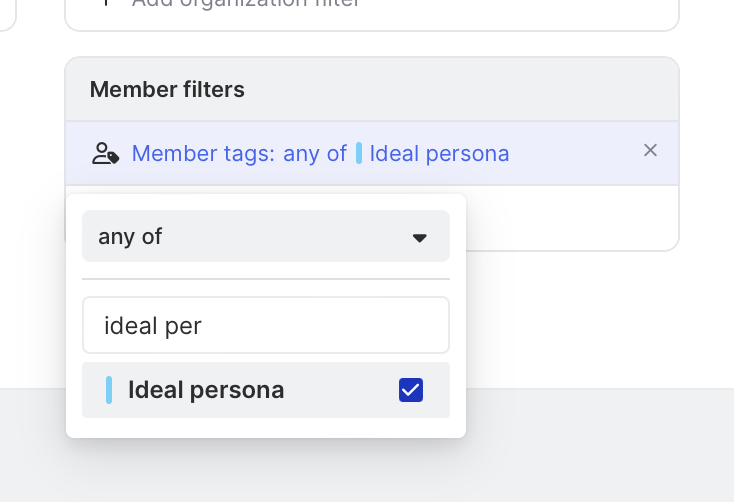The width and height of the screenshot is (734, 502).
Task: Click the "Ideal persona" tag name in the filter row
Action: click(x=439, y=153)
